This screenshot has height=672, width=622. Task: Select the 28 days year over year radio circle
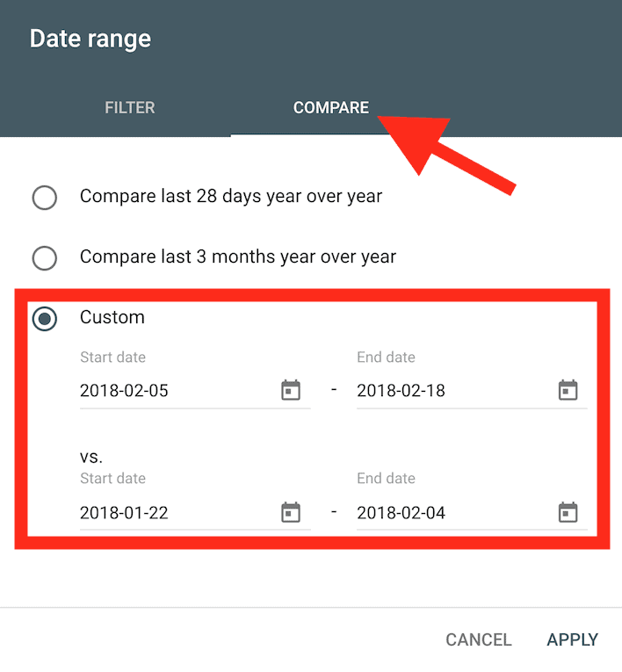[45, 198]
